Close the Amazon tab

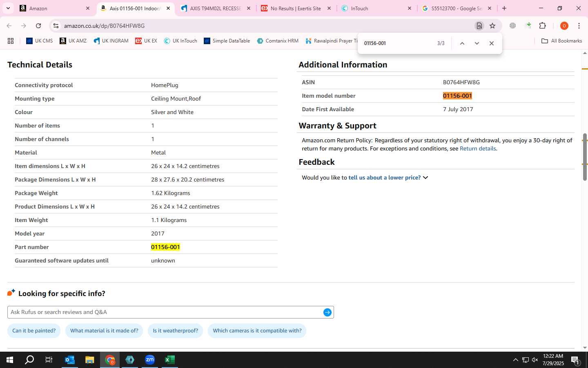click(88, 8)
